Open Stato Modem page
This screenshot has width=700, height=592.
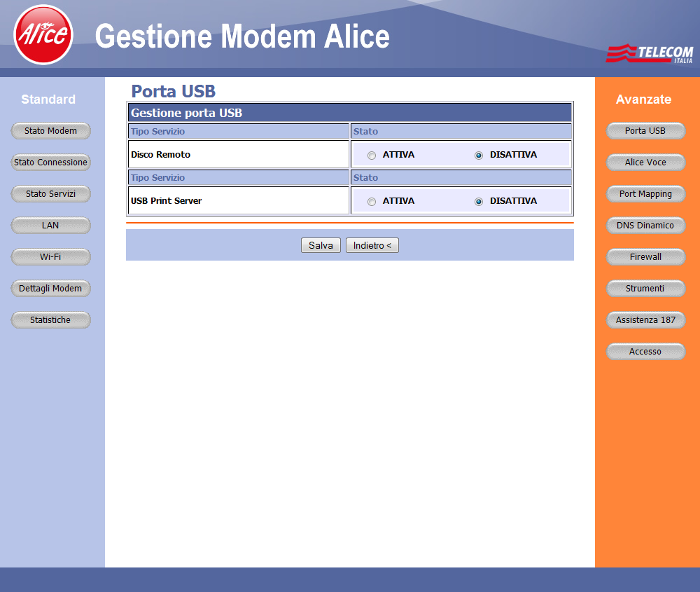pyautogui.click(x=50, y=131)
